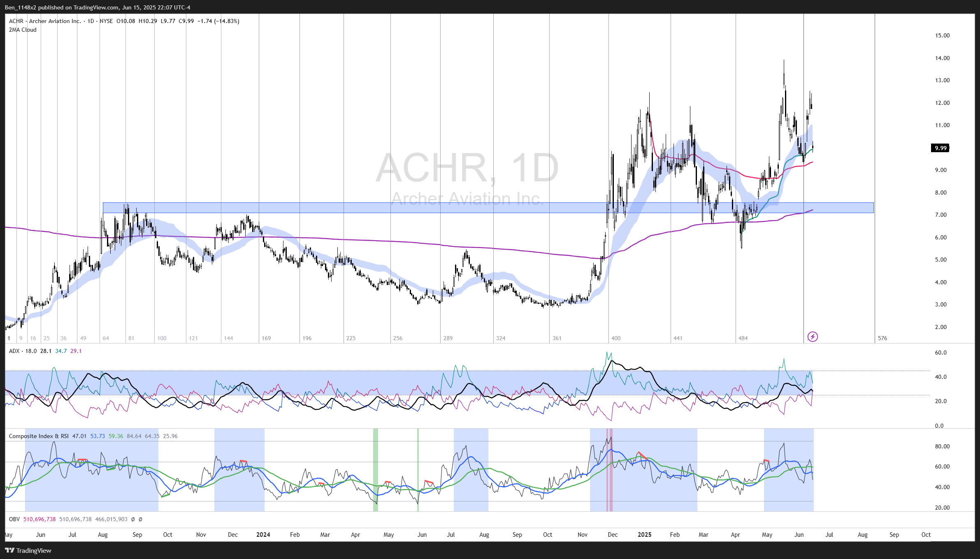Click the purple lightning bolt event icon
The width and height of the screenshot is (980, 559).
click(813, 337)
